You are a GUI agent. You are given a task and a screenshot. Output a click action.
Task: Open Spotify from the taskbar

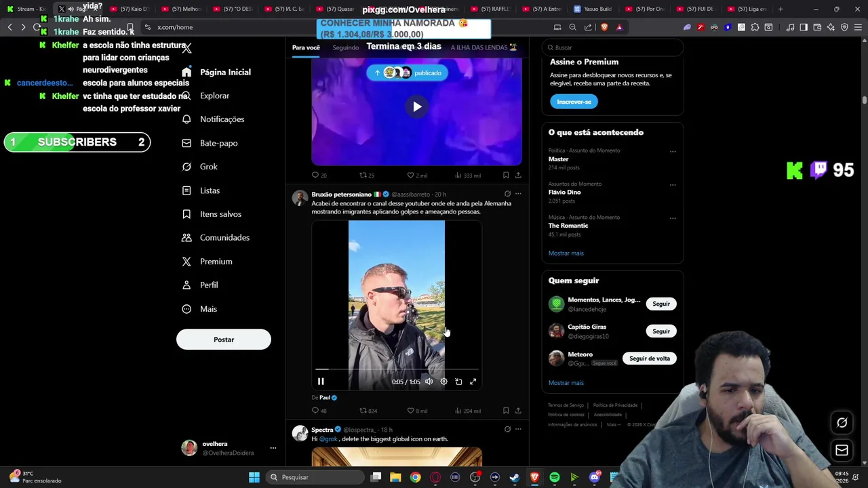click(x=555, y=477)
